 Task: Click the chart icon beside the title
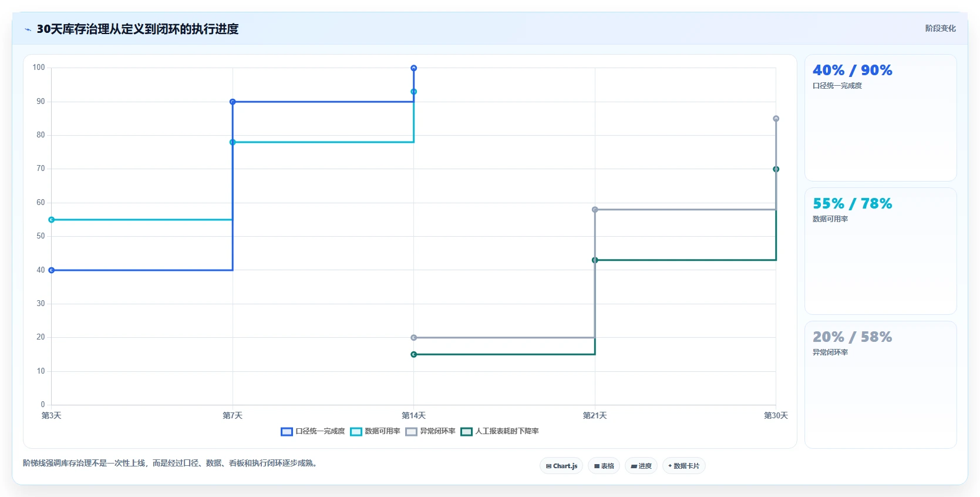(x=28, y=29)
